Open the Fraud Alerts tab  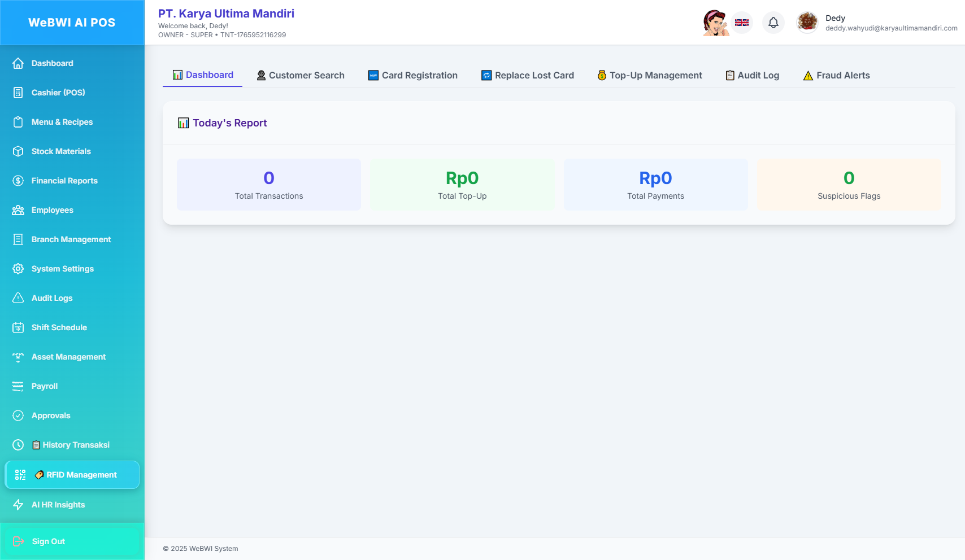click(836, 75)
